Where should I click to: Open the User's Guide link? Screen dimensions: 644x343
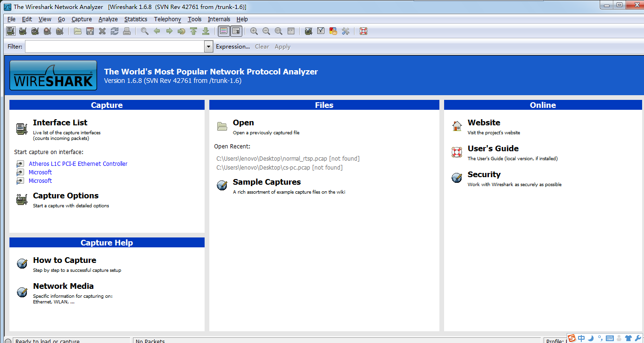(x=493, y=148)
